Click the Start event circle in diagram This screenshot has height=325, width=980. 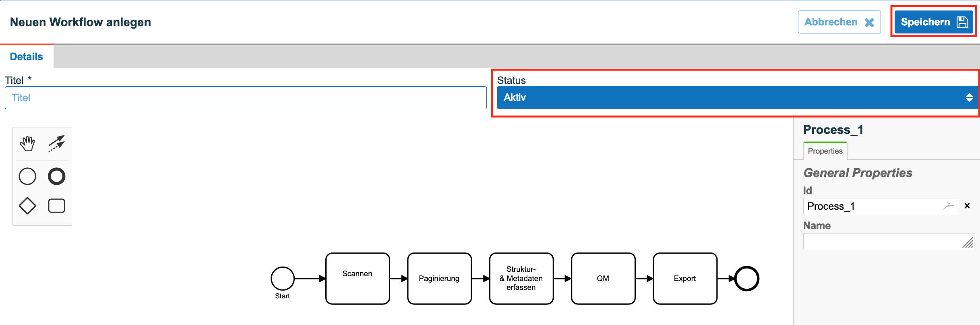coord(283,278)
